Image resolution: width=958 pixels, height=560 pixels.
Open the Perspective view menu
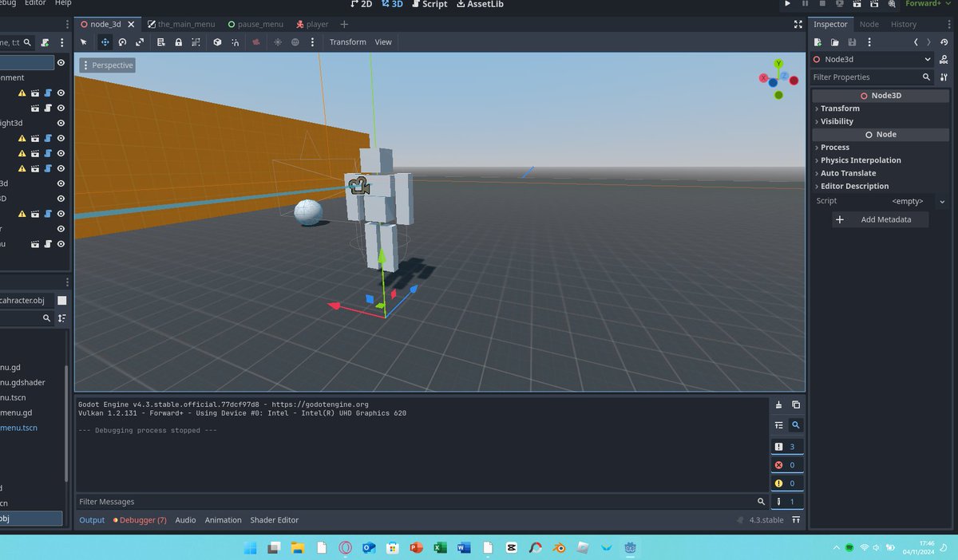pos(107,65)
